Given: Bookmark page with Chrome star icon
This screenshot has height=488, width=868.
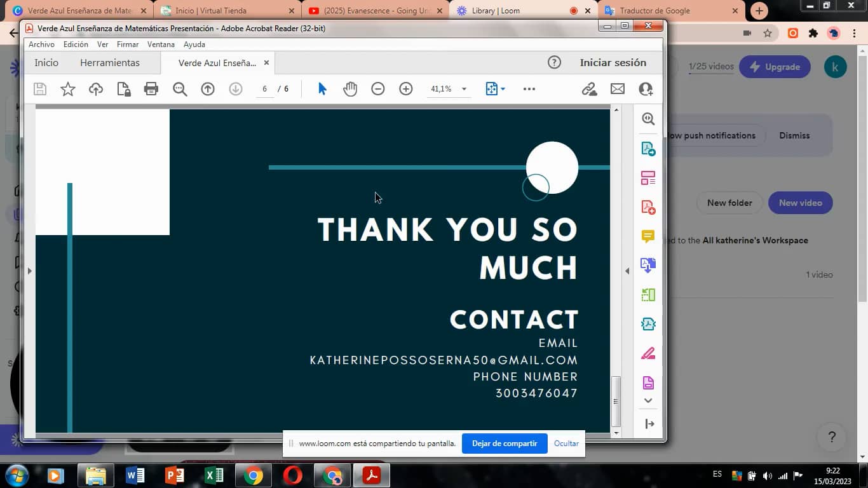Looking at the screenshot, I should coord(768,34).
